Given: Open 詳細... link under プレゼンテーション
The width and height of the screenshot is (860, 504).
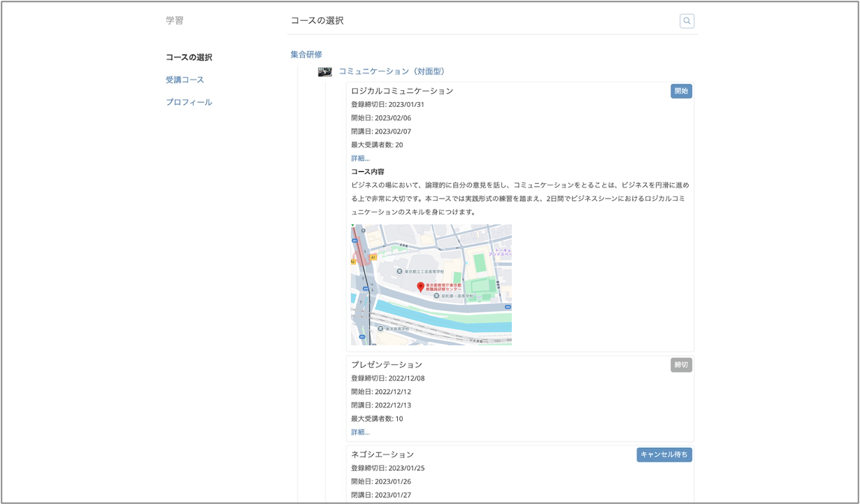Looking at the screenshot, I should pos(360,433).
